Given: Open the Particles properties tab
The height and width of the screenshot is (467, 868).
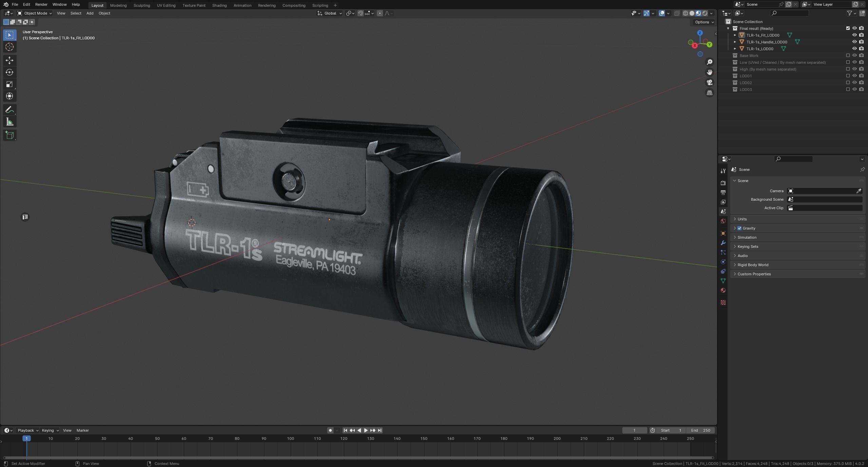Looking at the screenshot, I should 723,252.
